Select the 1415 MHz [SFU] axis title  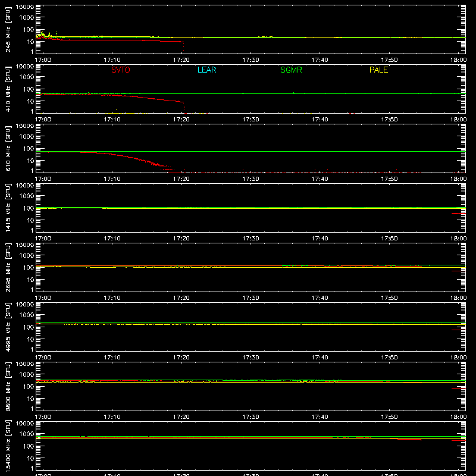pyautogui.click(x=8, y=208)
